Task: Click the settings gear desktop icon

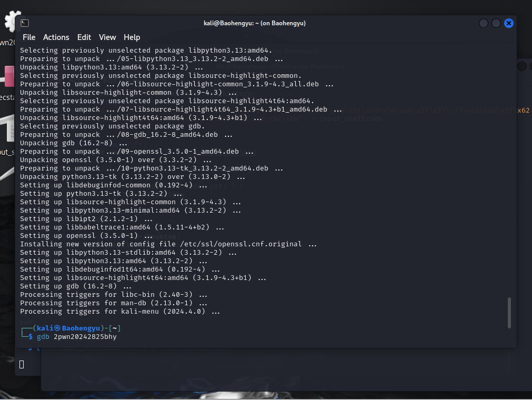Action: [x=12, y=21]
